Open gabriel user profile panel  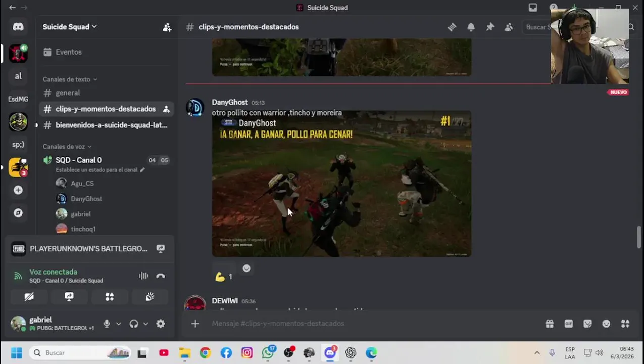[53, 324]
